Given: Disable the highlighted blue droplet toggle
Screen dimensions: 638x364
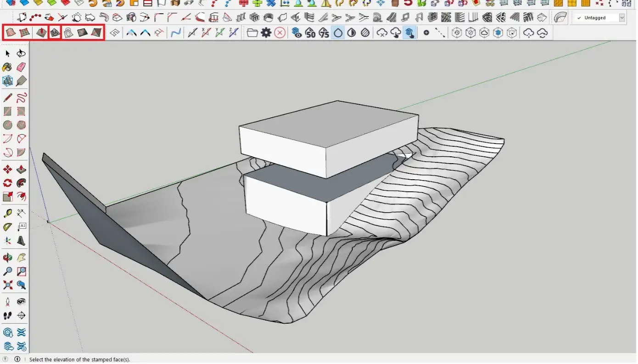Looking at the screenshot, I should point(337,33).
